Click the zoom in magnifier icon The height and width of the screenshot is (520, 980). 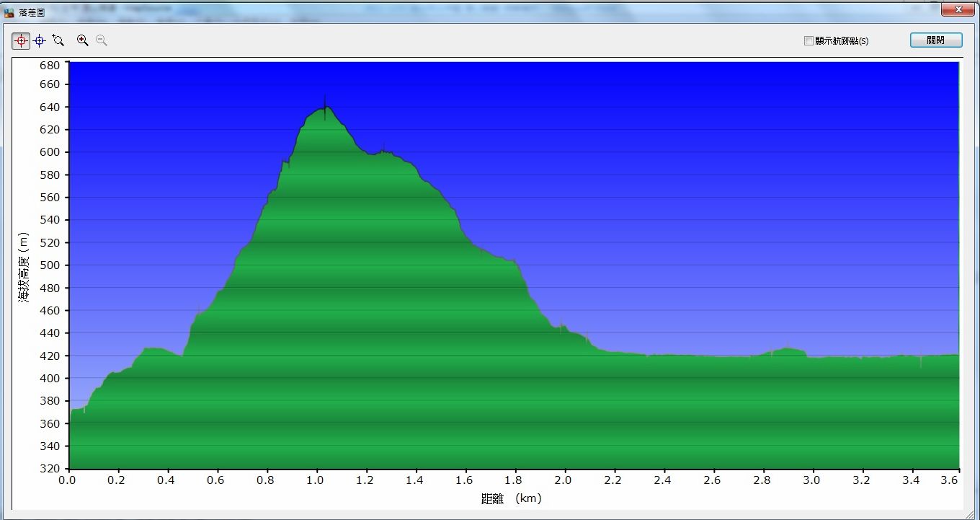tap(83, 41)
